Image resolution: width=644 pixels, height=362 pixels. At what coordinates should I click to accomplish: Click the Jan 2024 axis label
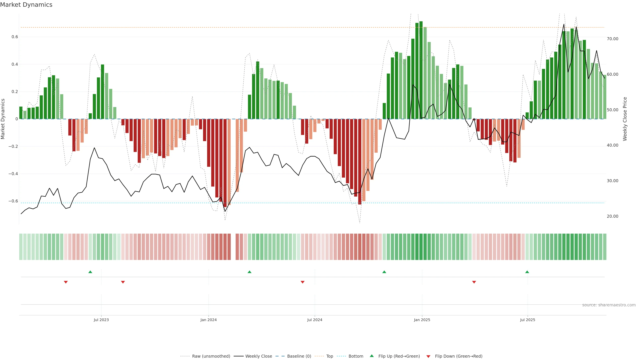(x=208, y=320)
